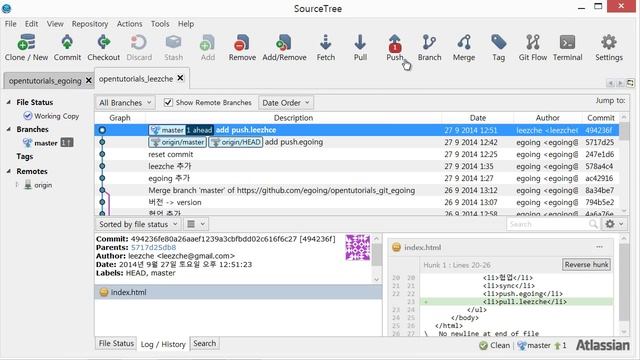Switch to the Log / History bottom tab
Image resolution: width=640 pixels, height=360 pixels.
point(163,344)
